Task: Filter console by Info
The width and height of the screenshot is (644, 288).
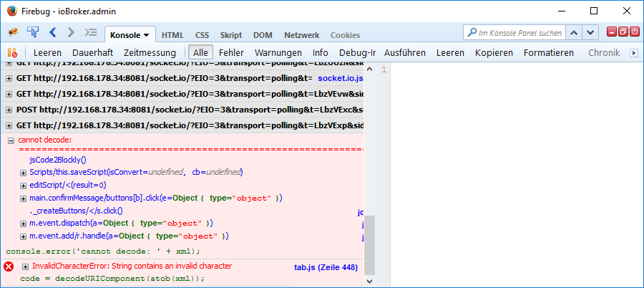Action: [321, 53]
